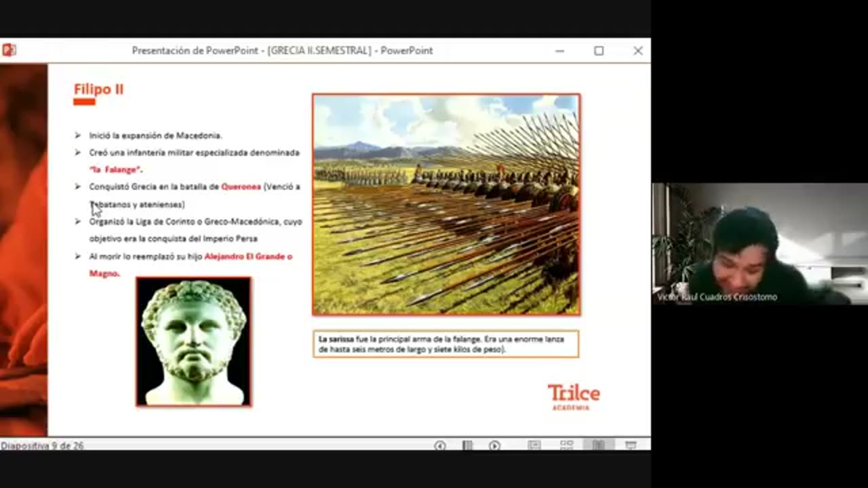Image resolution: width=868 pixels, height=488 pixels.
Task: Click the participant name label 'Victor Raul Cuadros Crisostomo'
Action: coord(717,297)
